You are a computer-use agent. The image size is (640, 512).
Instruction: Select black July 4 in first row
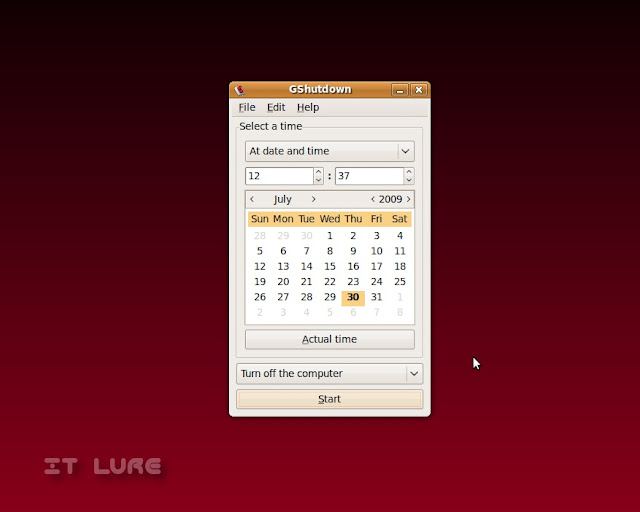pyautogui.click(x=400, y=236)
